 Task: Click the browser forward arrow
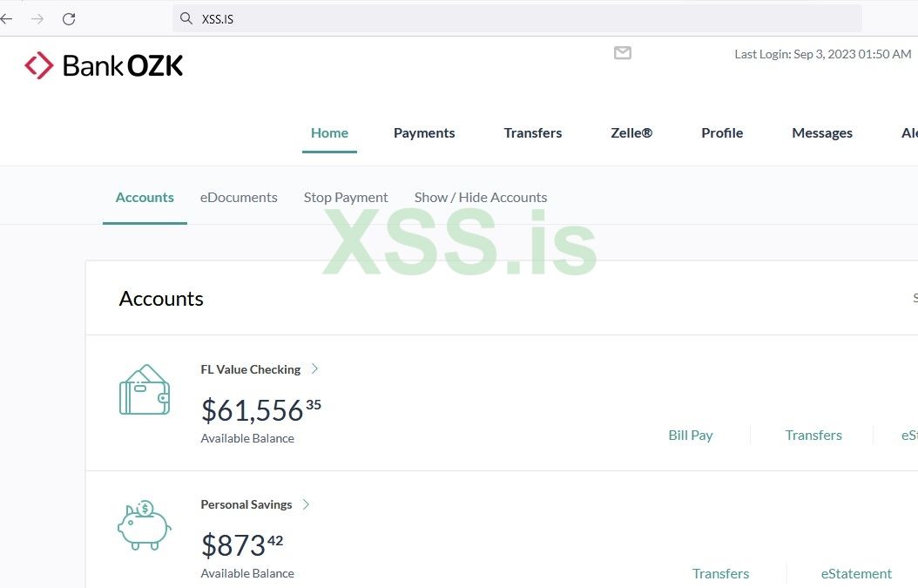click(37, 18)
